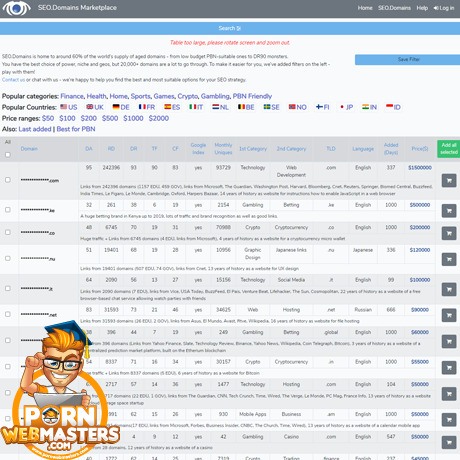Add the $50000 Hosting .com domain to cart
Image resolution: width=460 pixels, height=460 pixels.
tap(449, 394)
